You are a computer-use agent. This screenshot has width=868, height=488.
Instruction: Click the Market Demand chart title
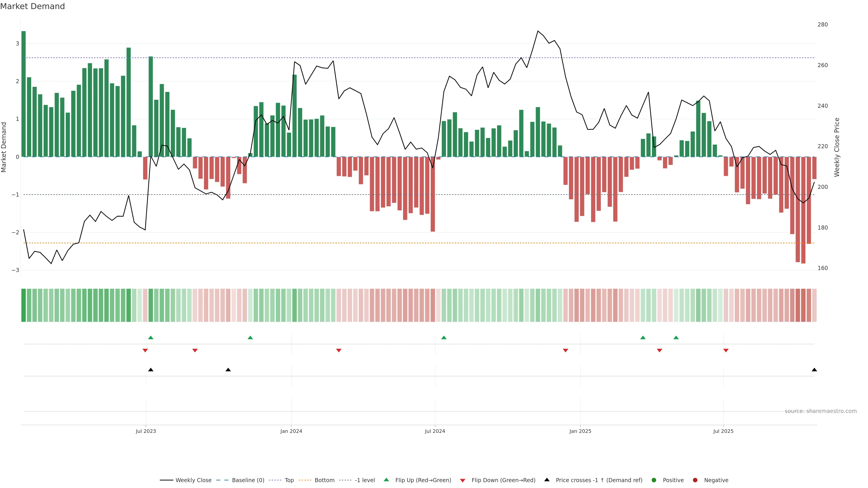point(32,6)
